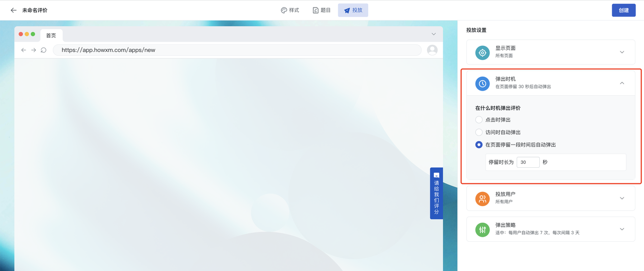Select the 投放 tab
644x271 pixels.
pos(353,10)
